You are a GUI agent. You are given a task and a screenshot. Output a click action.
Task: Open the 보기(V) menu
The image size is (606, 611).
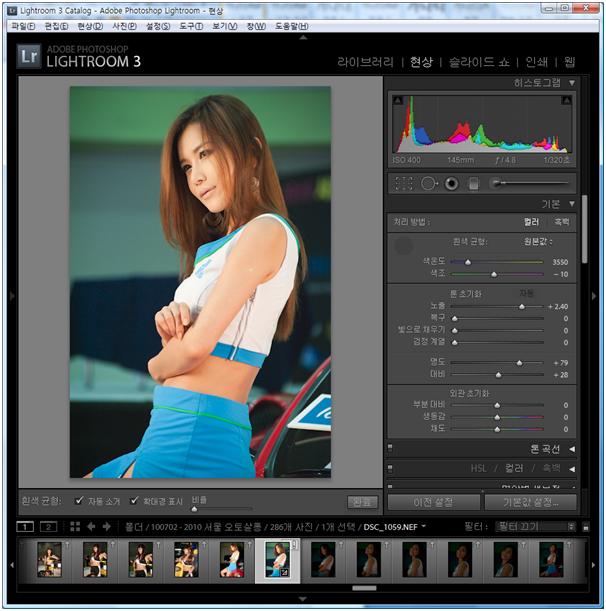[x=224, y=26]
